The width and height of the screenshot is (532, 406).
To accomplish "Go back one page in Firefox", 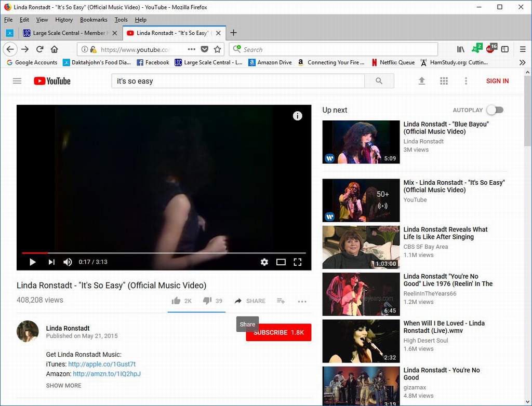I will pyautogui.click(x=10, y=49).
